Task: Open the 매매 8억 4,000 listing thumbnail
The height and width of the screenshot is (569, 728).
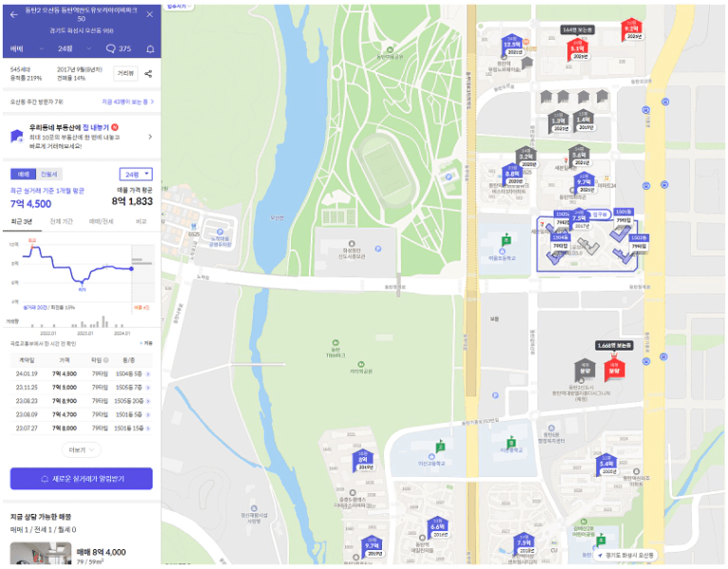Action: (41, 553)
